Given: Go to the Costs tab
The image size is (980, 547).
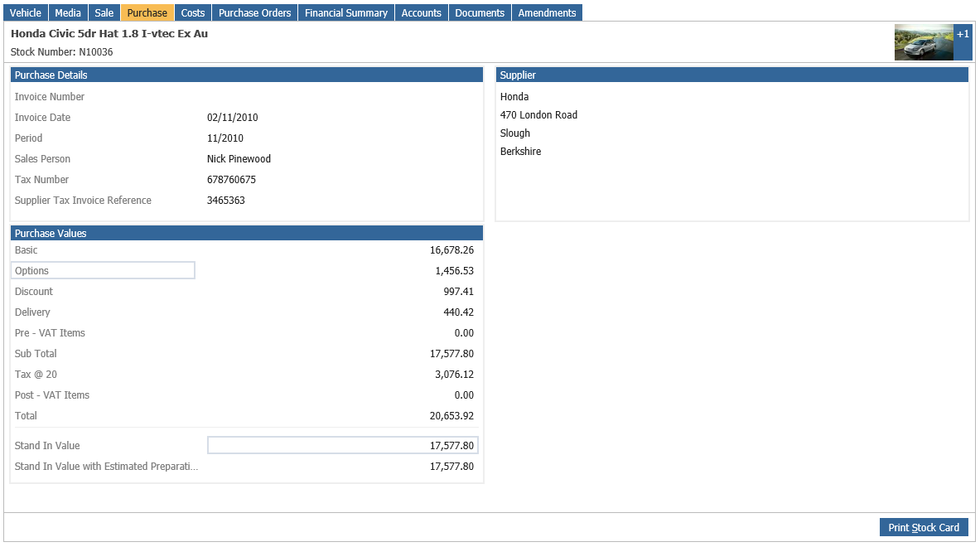Looking at the screenshot, I should coord(193,12).
